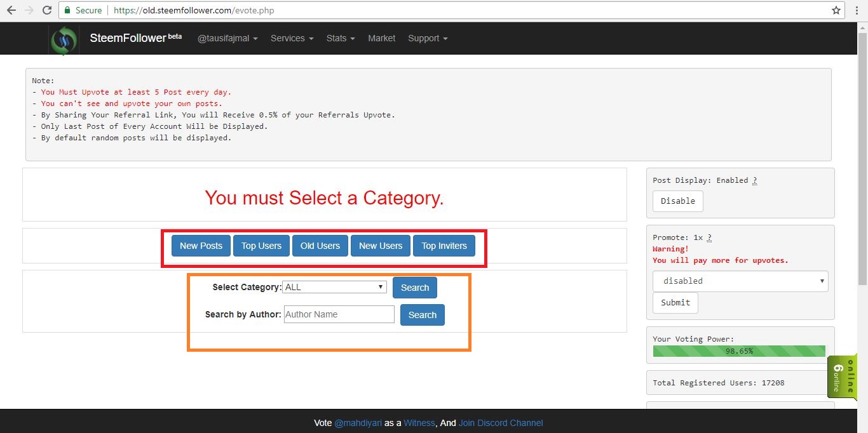This screenshot has width=868, height=433.
Task: Reload the page with refresh icon
Action: click(x=47, y=10)
